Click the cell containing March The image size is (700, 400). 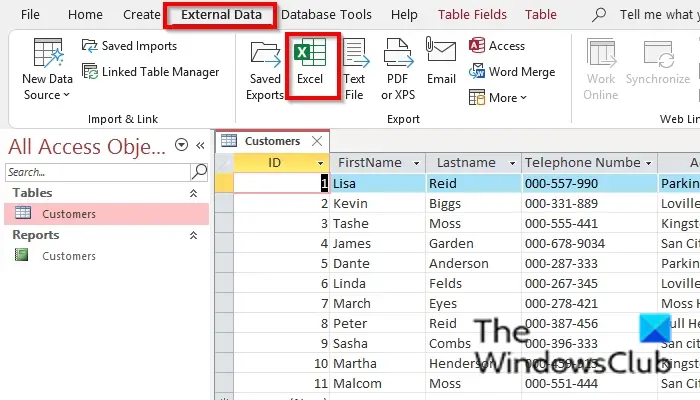pyautogui.click(x=378, y=304)
